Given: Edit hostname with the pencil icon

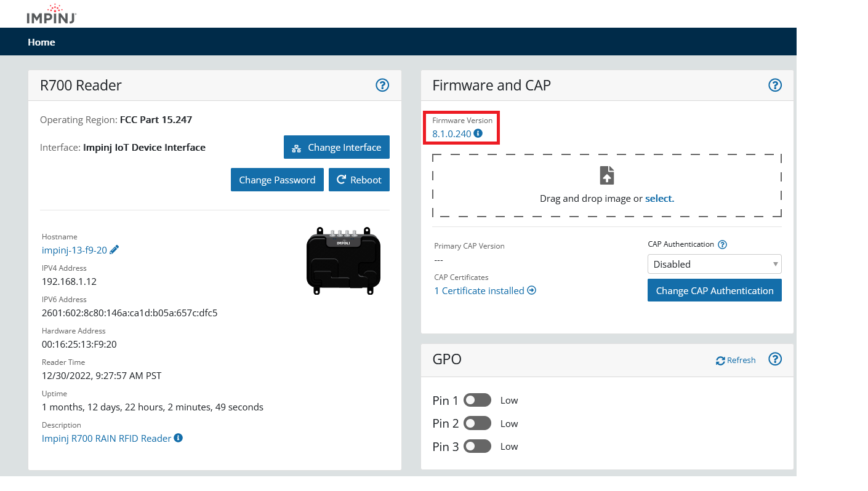Looking at the screenshot, I should [x=114, y=250].
